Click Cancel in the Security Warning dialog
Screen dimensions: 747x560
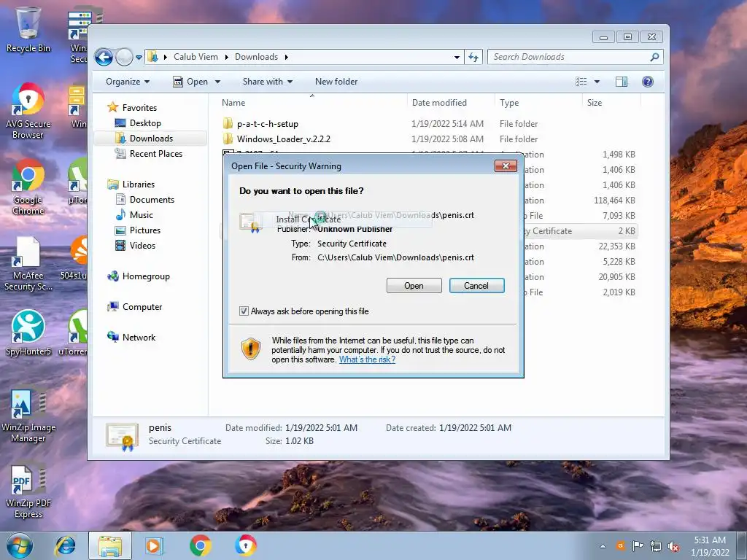point(476,286)
